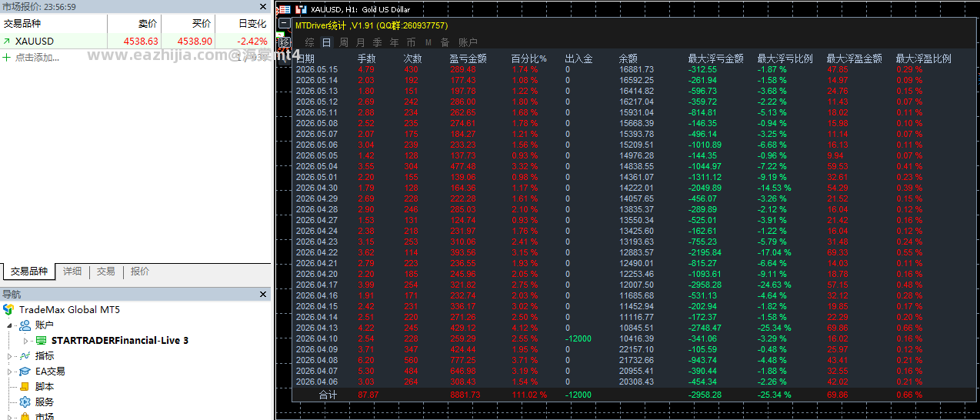This screenshot has height=420, width=980.
Task: Select the 周 weekly stats tab
Action: coord(343,42)
